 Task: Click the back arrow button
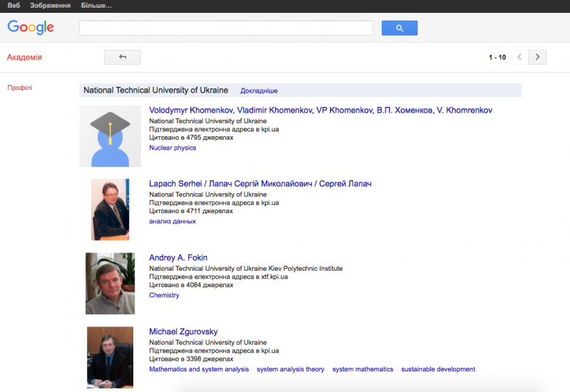(123, 57)
